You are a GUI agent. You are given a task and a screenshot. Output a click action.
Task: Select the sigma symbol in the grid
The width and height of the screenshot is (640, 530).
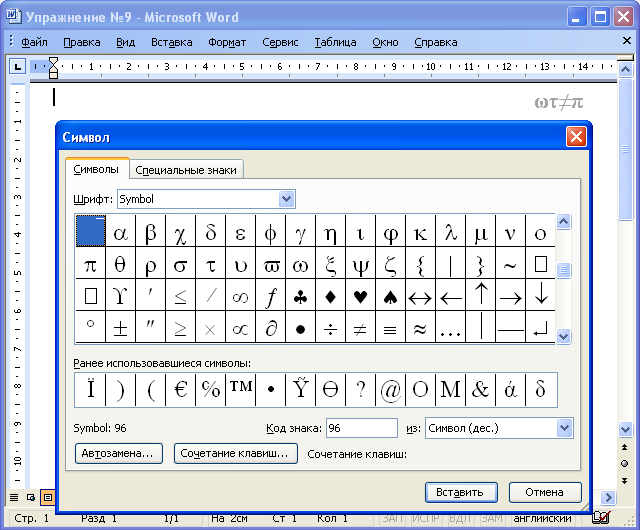pyautogui.click(x=180, y=263)
